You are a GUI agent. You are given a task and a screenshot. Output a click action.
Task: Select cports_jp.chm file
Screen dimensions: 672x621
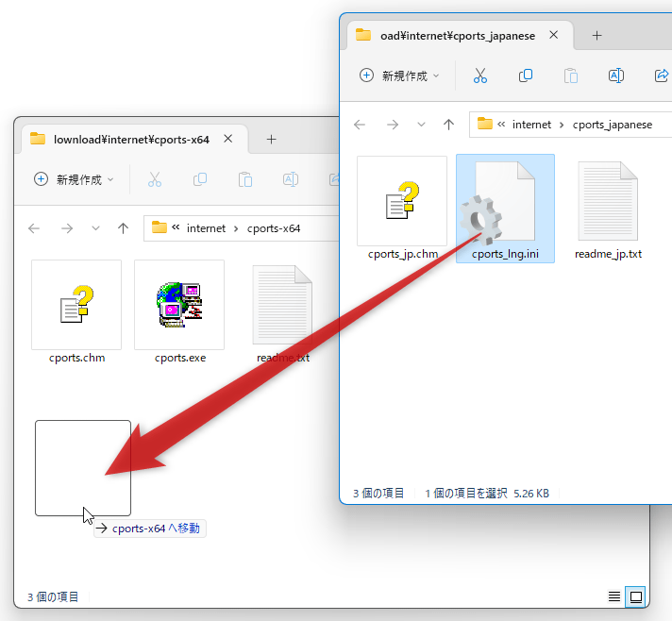402,209
